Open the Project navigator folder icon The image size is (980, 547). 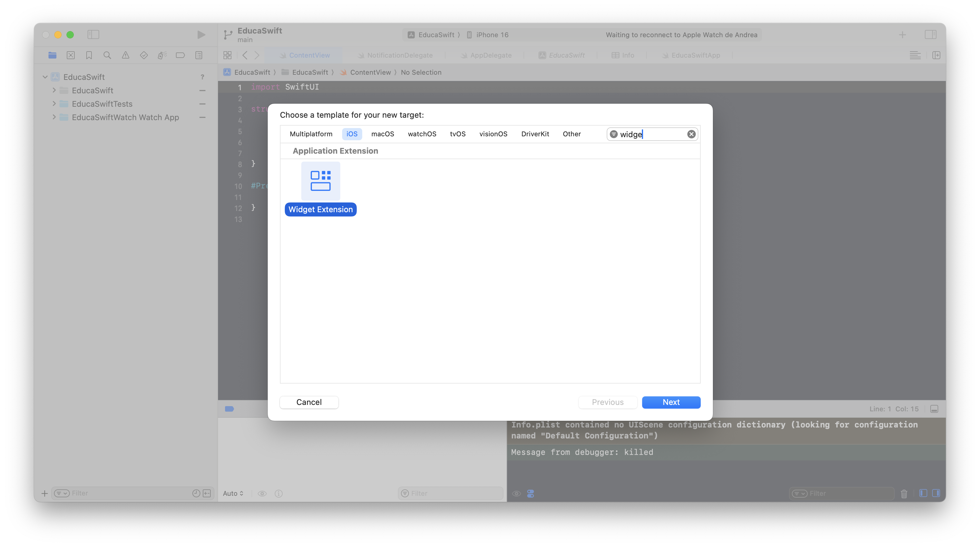pos(52,55)
